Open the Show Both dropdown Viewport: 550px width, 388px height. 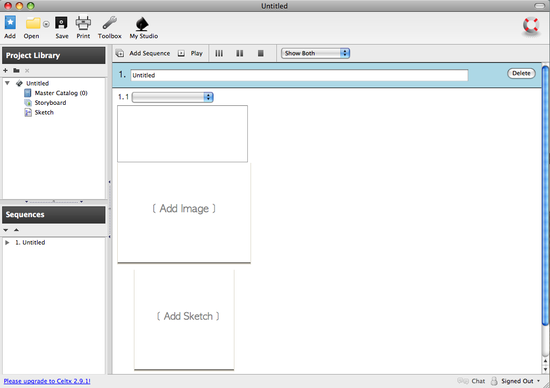pyautogui.click(x=315, y=53)
